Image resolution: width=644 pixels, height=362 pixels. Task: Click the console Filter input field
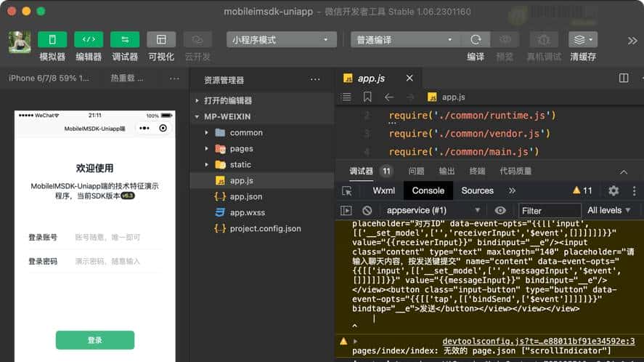[x=550, y=211]
